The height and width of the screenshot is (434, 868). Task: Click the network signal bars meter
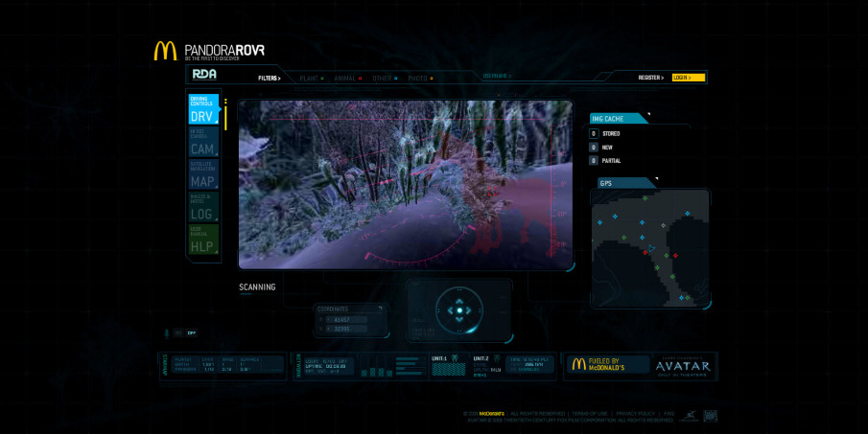[x=378, y=372]
